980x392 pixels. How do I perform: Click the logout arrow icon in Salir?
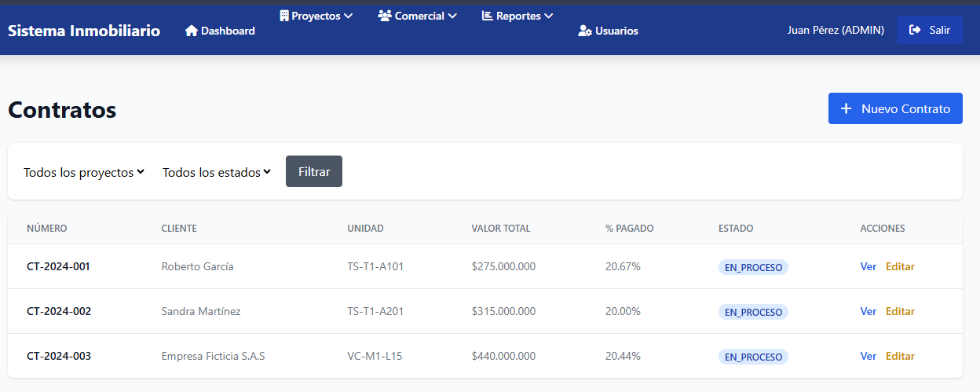(915, 30)
